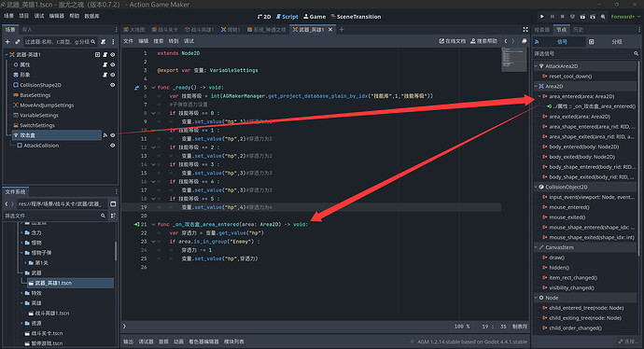
Task: Click the remote debug icon in run bar
Action: (572, 17)
